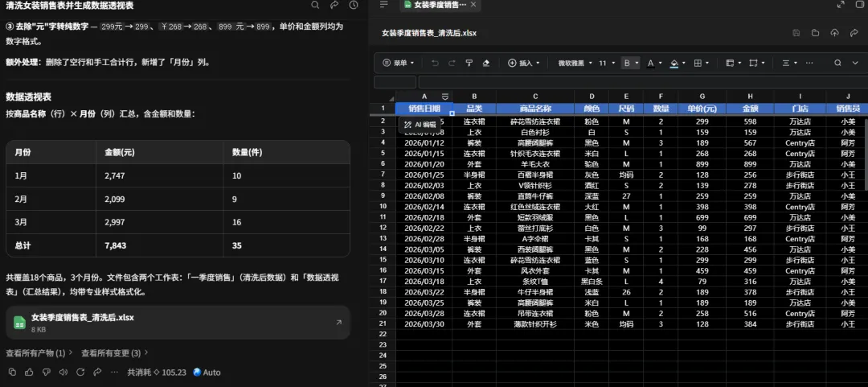Open the more options ellipsis in toolbar
The height and width of the screenshot is (387, 868).
point(810,64)
